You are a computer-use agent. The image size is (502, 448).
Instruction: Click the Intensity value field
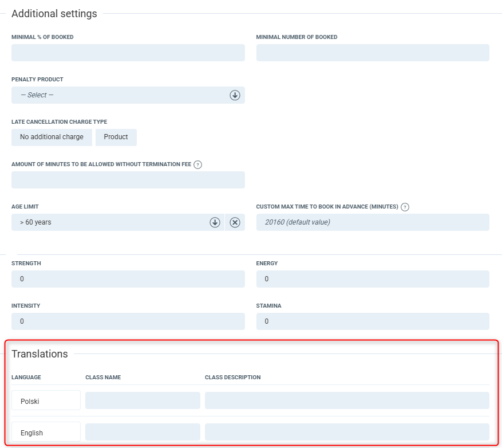[128, 321]
